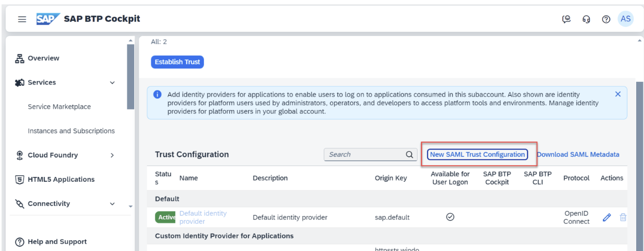Click the Cloud Foundry icon
The width and height of the screenshot is (644, 251).
(19, 155)
